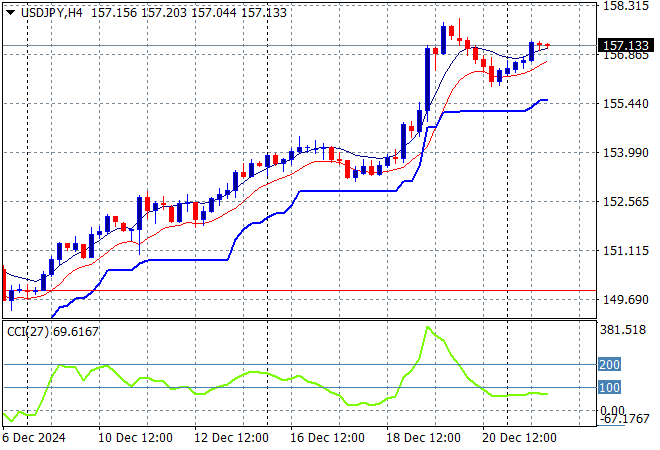The width and height of the screenshot is (660, 450).
Task: Click the current price tag 157.133
Action: tap(625, 45)
